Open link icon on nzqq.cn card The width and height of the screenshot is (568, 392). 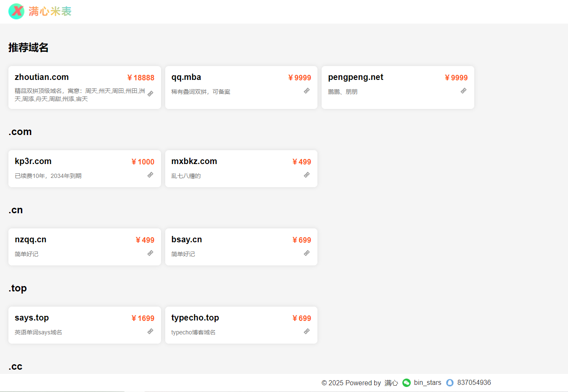tap(150, 253)
